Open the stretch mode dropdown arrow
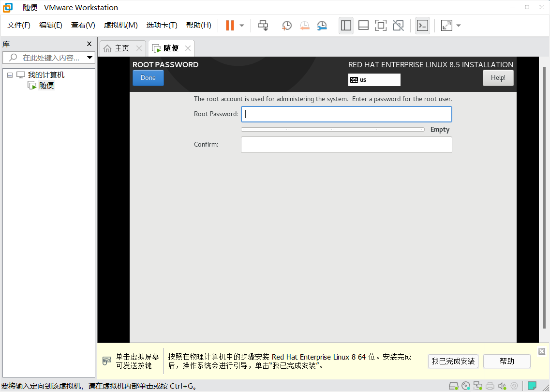 tap(459, 25)
